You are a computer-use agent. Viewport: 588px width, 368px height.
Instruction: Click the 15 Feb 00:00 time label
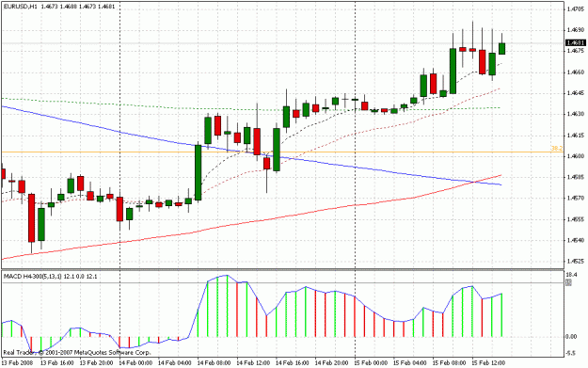click(371, 363)
